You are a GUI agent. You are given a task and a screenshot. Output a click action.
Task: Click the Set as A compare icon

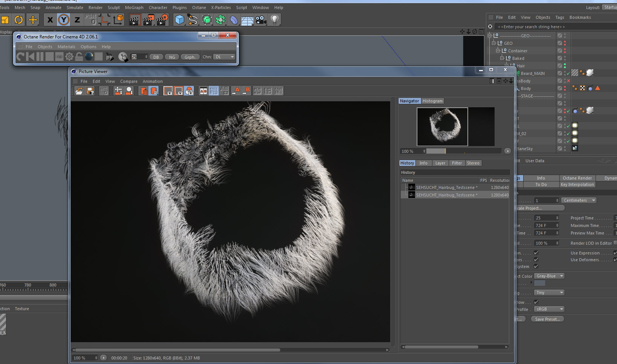[x=236, y=91]
